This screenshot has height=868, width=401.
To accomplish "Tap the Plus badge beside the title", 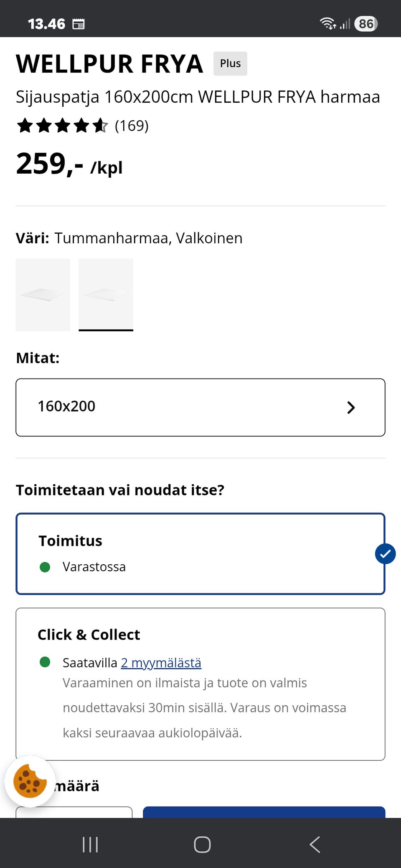I will (230, 63).
